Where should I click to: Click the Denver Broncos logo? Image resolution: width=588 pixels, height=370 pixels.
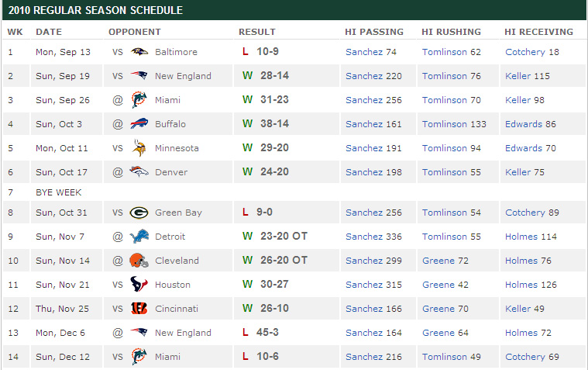tap(139, 171)
